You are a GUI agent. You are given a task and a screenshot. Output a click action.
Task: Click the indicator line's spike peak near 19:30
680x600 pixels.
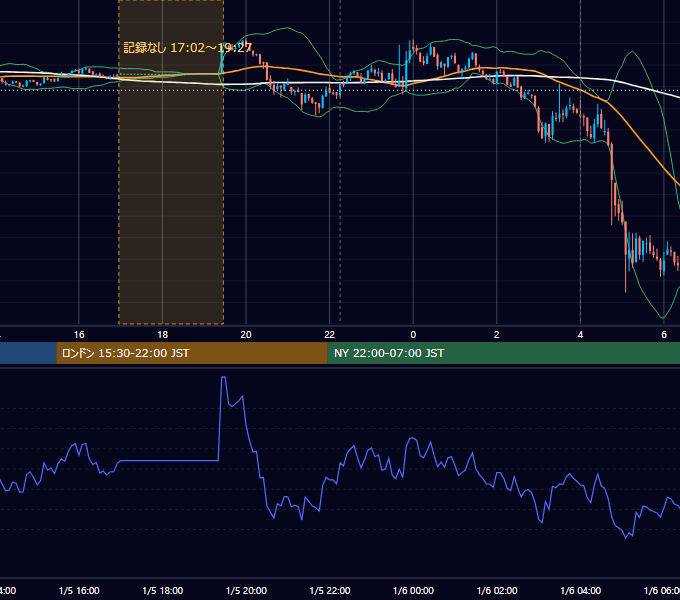[x=223, y=378]
